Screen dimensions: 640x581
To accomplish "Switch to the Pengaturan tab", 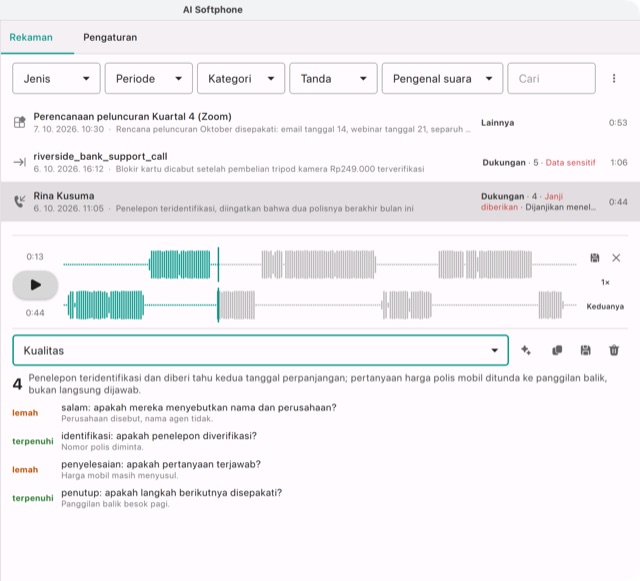I will (x=110, y=37).
